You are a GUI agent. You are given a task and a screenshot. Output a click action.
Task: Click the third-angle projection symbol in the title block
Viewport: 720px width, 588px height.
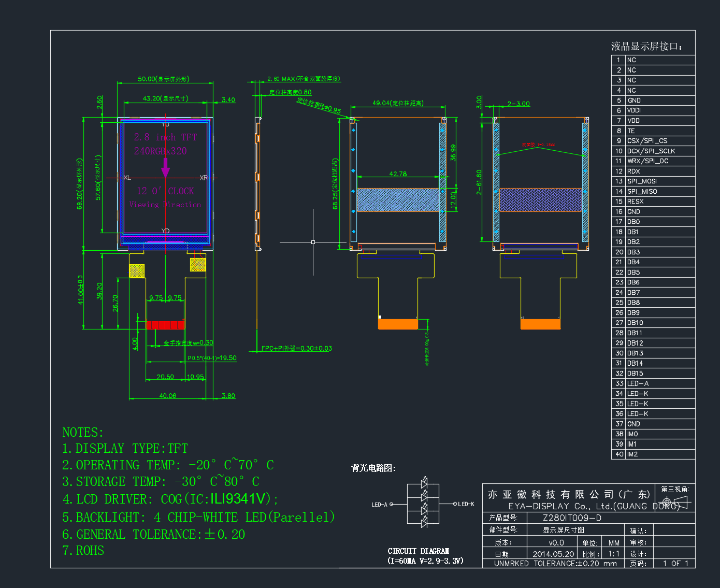click(675, 502)
